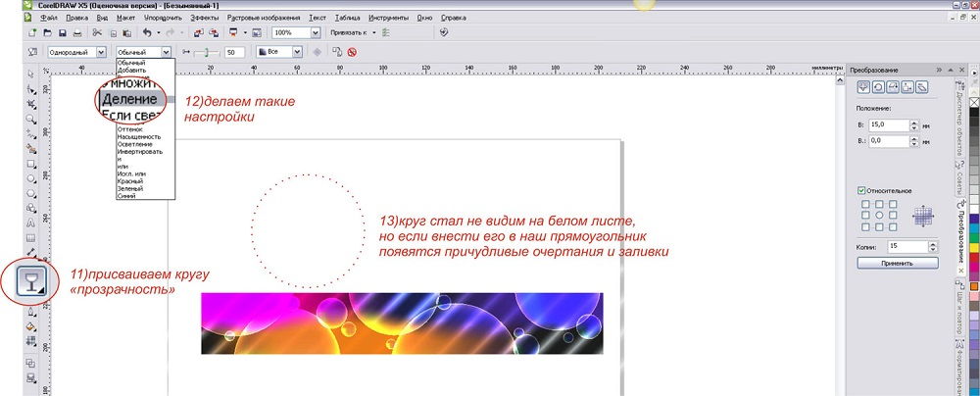Open the Файл menu

click(49, 18)
